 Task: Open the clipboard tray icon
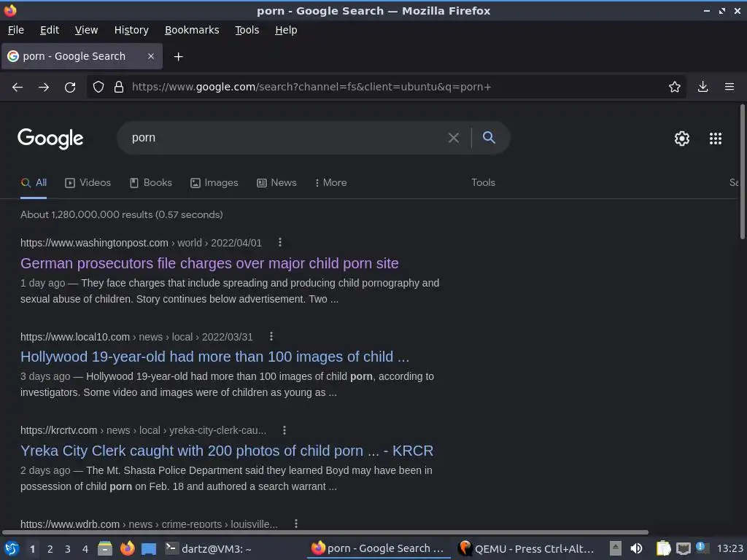pyautogui.click(x=663, y=548)
